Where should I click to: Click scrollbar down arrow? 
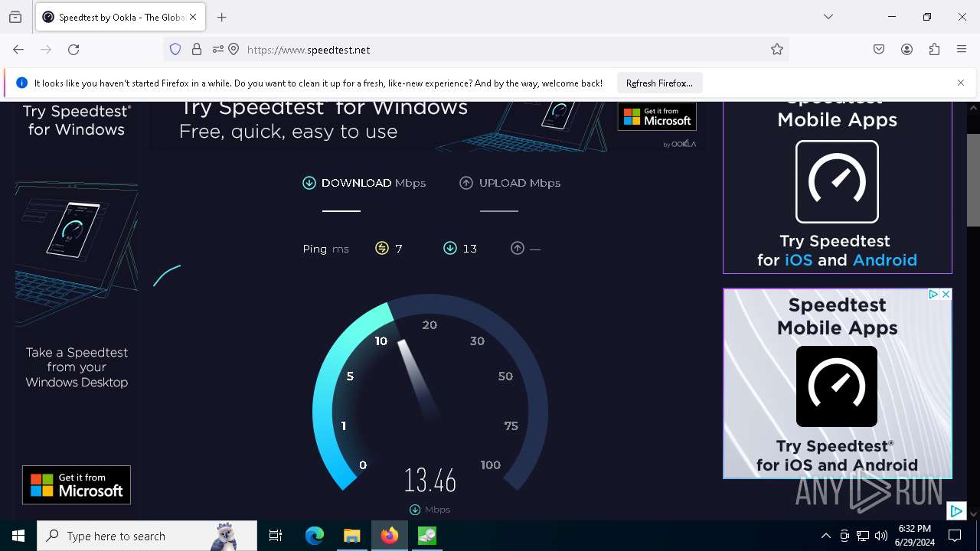click(x=973, y=514)
